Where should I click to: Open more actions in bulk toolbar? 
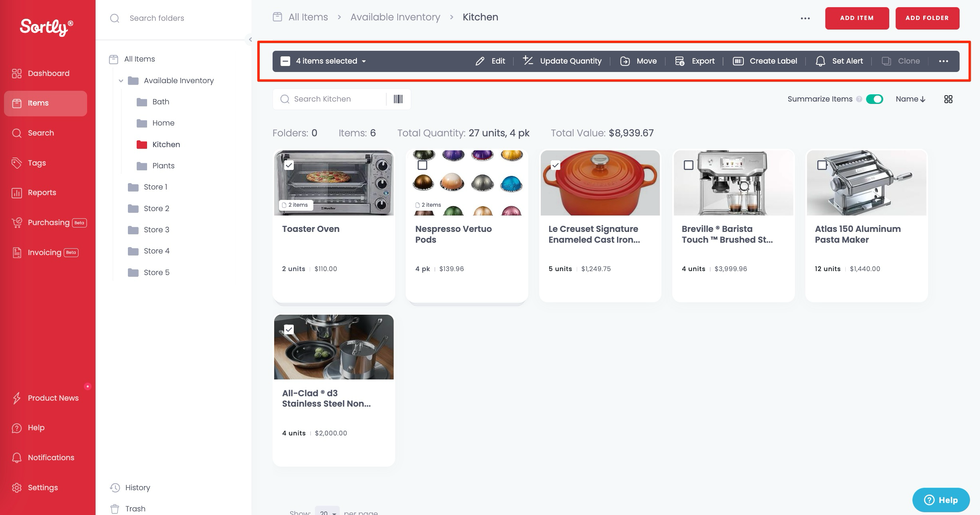944,61
